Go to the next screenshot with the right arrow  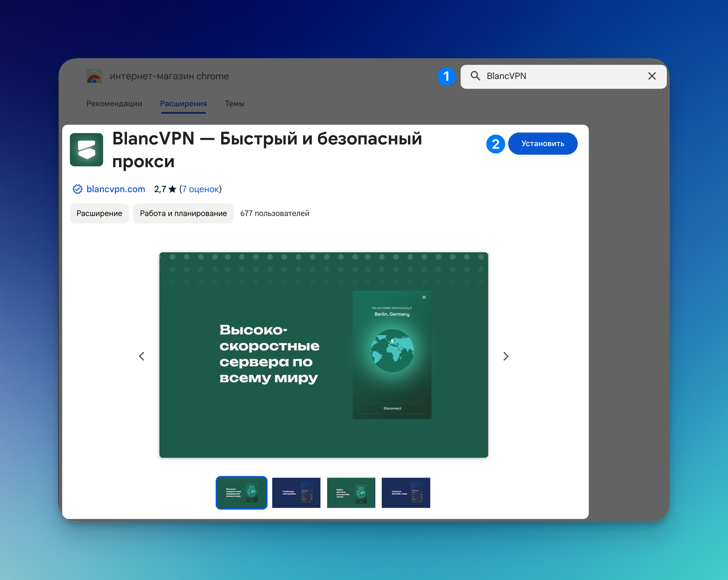(x=505, y=356)
